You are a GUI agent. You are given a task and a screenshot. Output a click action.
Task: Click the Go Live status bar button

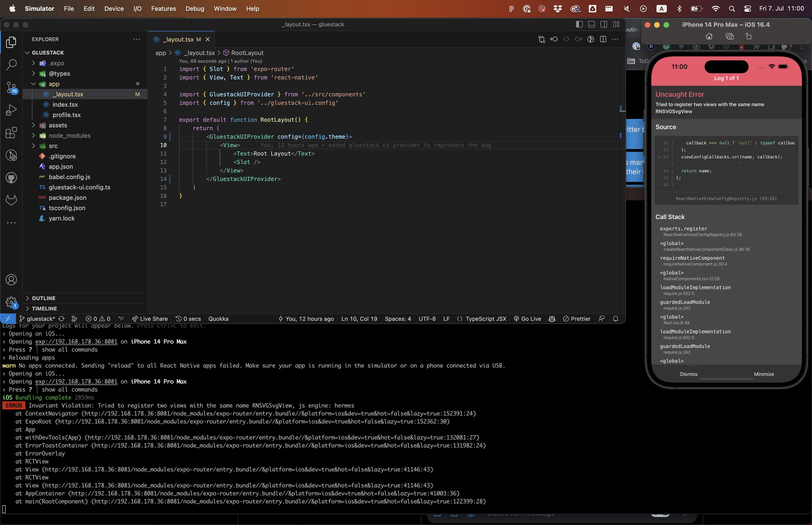(x=527, y=318)
